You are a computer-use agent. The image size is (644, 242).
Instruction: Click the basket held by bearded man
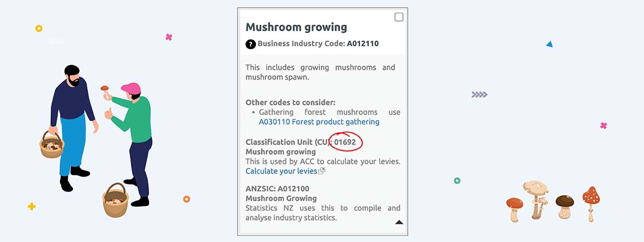tap(52, 145)
